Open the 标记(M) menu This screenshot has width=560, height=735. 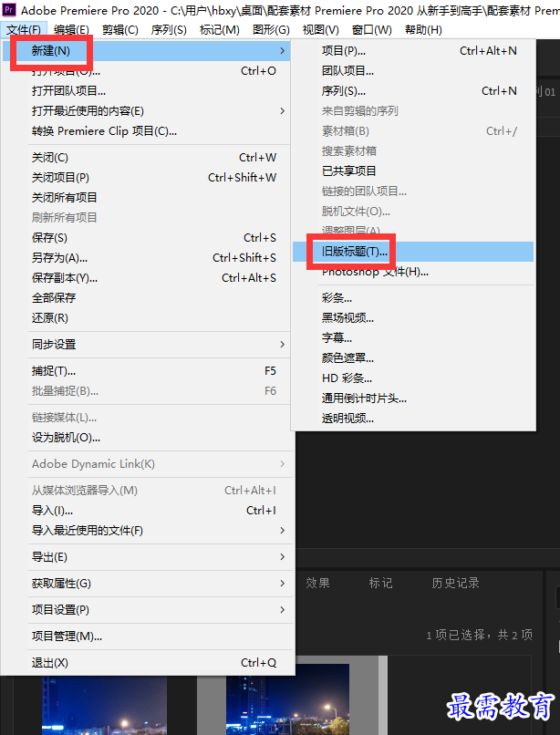click(x=220, y=30)
